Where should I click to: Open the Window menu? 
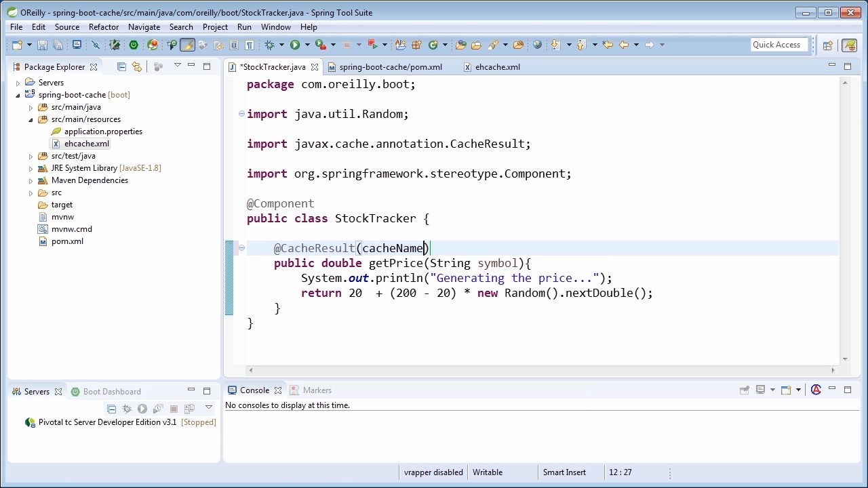click(x=276, y=27)
